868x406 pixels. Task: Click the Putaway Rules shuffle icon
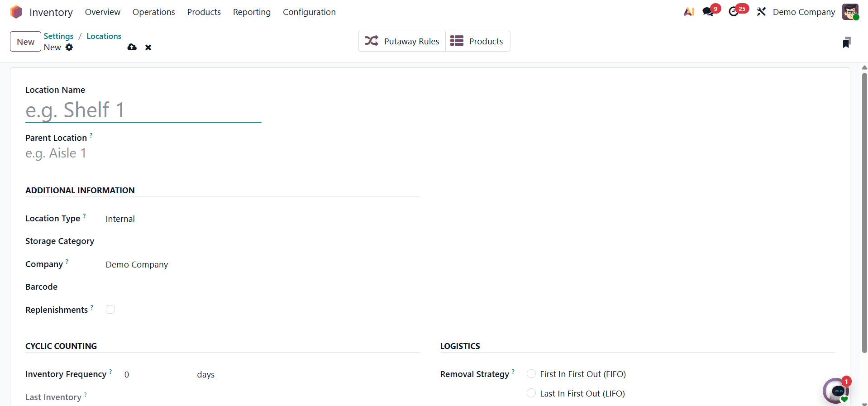coord(372,41)
